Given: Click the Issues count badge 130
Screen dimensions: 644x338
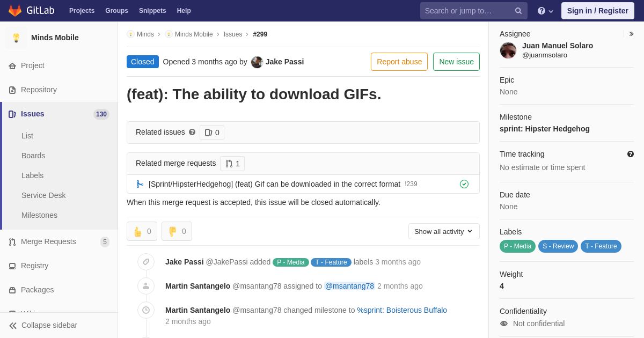Looking at the screenshot, I should click(x=101, y=114).
